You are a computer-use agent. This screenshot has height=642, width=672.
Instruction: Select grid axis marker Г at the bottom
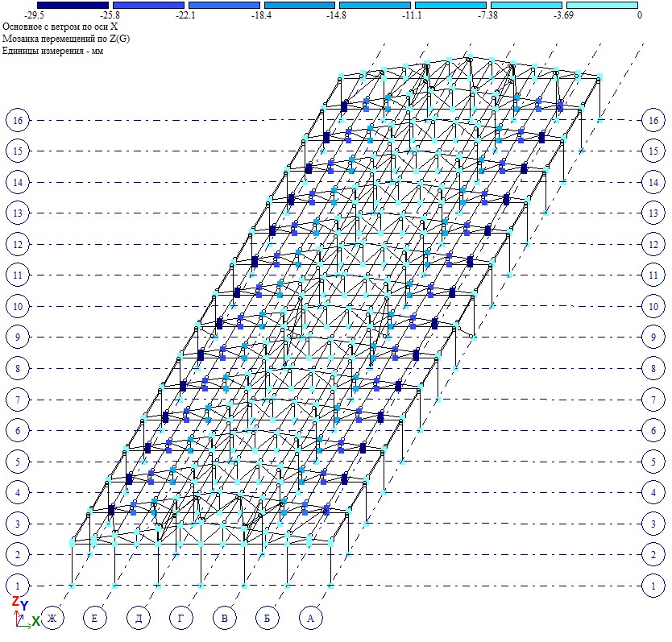[181, 619]
